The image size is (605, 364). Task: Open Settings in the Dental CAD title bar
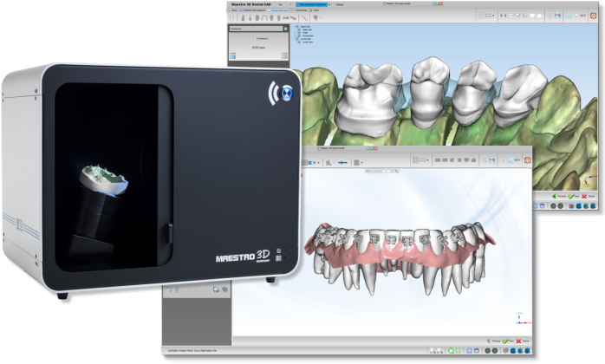(340, 4)
